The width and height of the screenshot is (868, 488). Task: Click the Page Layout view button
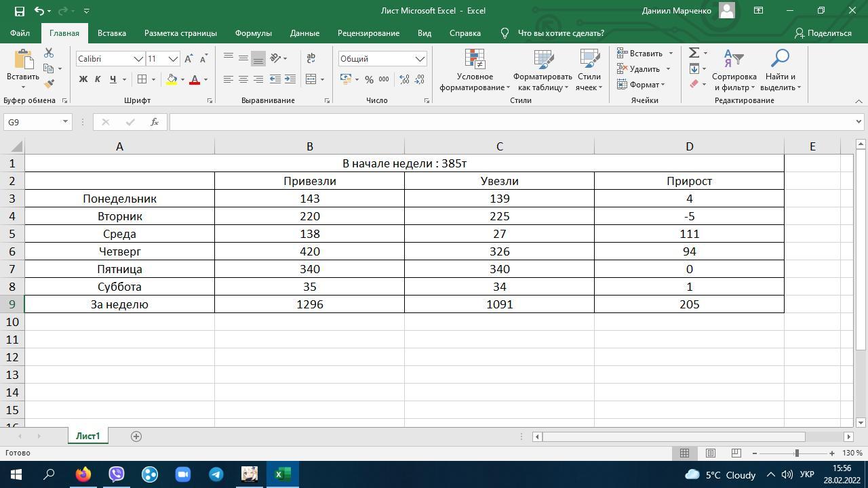pos(711,453)
